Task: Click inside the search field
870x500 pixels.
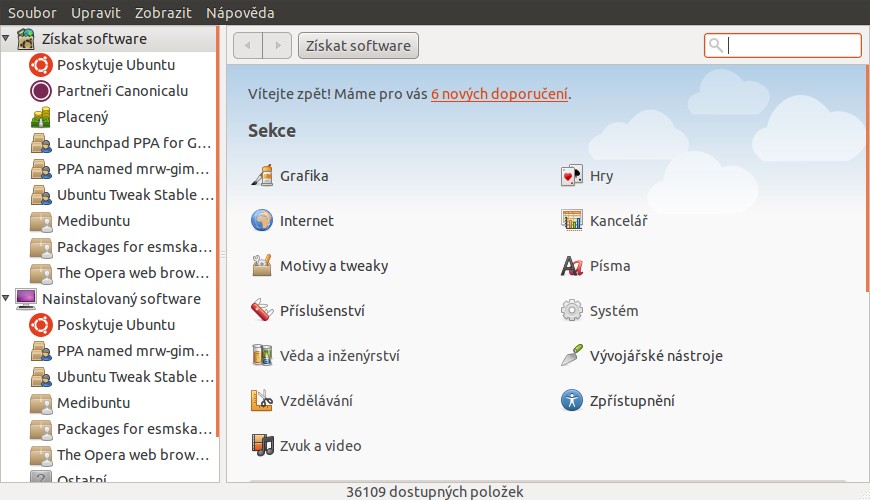Action: (x=790, y=46)
